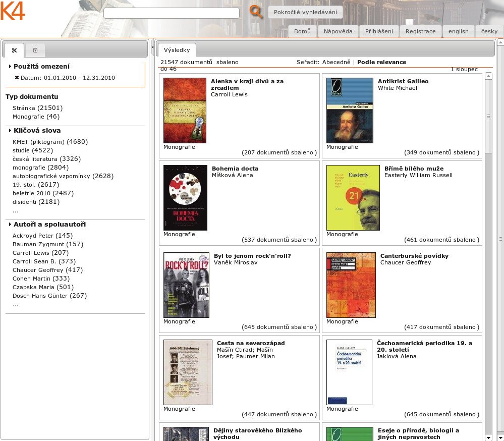Image resolution: width=504 pixels, height=441 pixels.
Task: Open Registrace page
Action: (x=420, y=31)
